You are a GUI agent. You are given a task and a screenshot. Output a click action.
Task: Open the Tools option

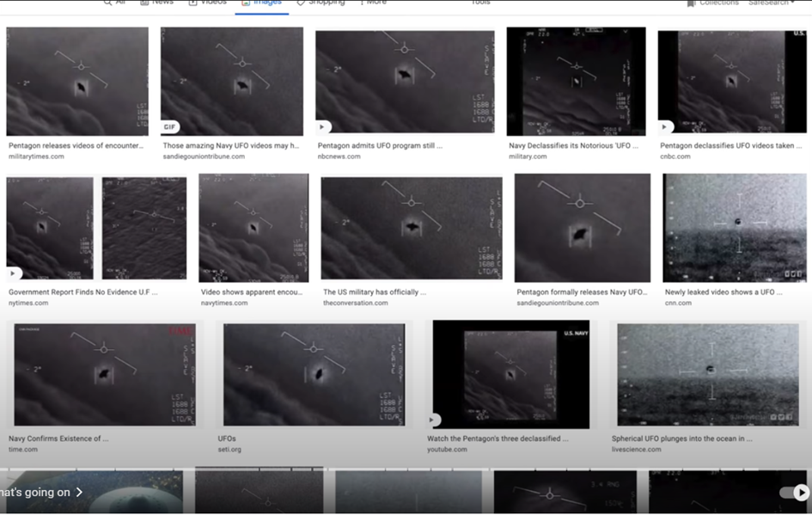[x=480, y=3]
